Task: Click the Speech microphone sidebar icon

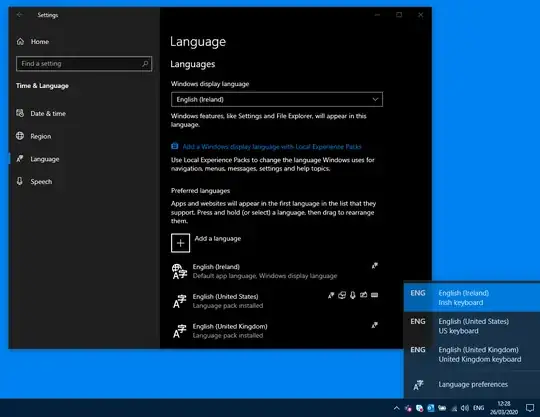Action: click(x=20, y=181)
